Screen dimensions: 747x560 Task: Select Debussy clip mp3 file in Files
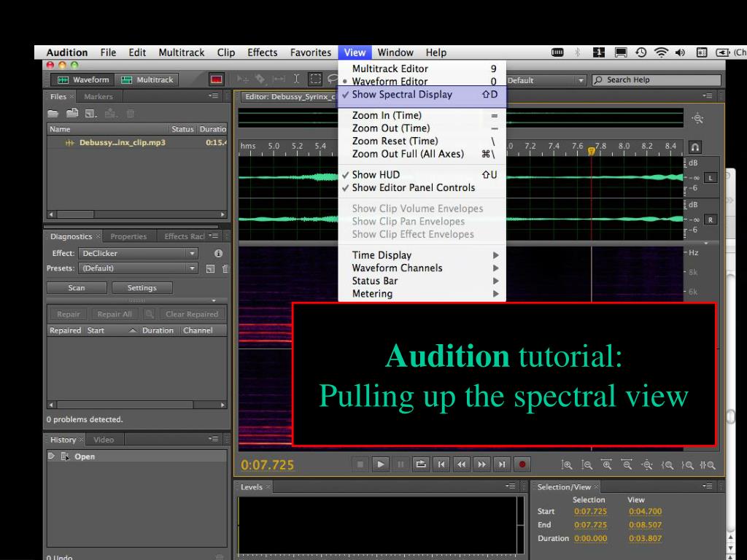tap(136, 142)
